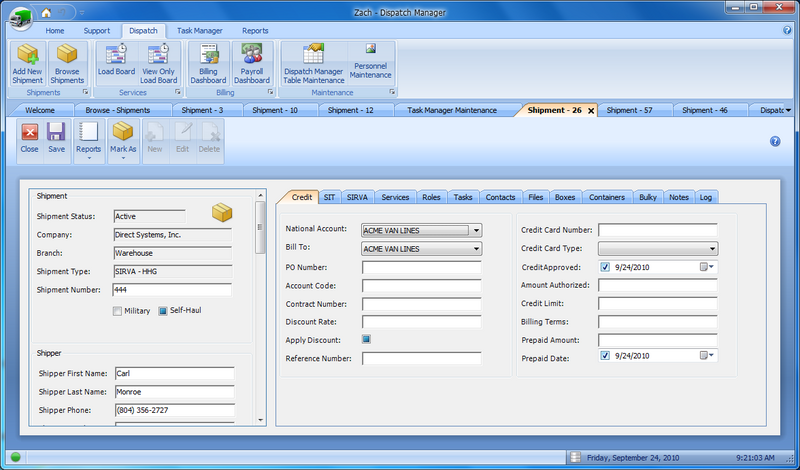Click the green status indicator in status bar
This screenshot has width=800, height=470.
point(15,457)
